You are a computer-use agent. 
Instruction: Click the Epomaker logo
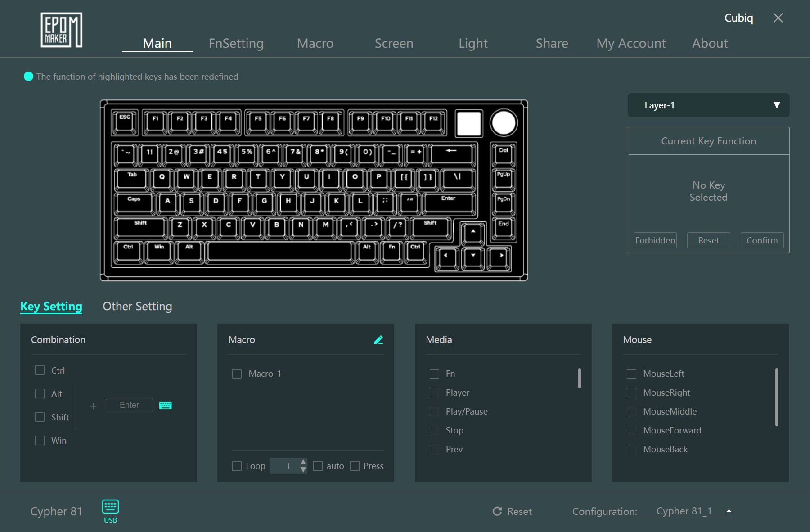[61, 30]
